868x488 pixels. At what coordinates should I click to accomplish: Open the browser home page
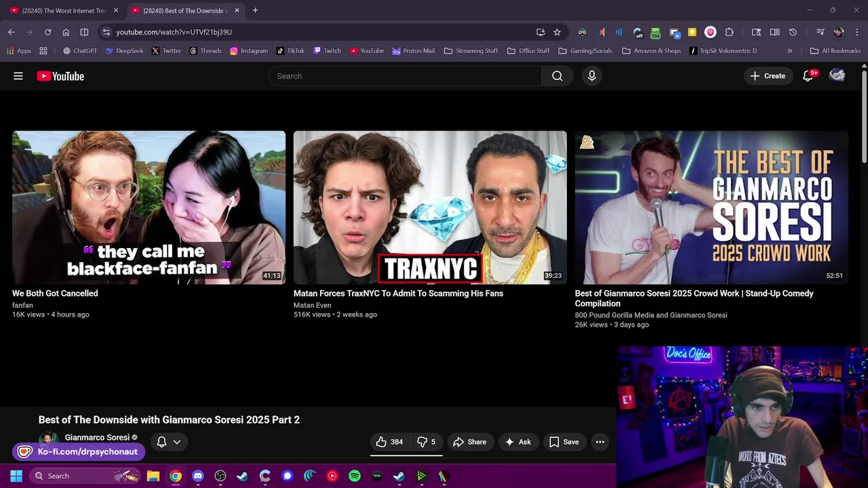tap(66, 32)
